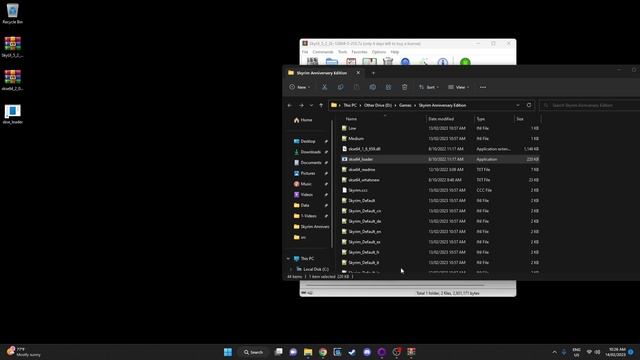
Task: Select the skse64 archive on the desktop
Action: [13, 80]
